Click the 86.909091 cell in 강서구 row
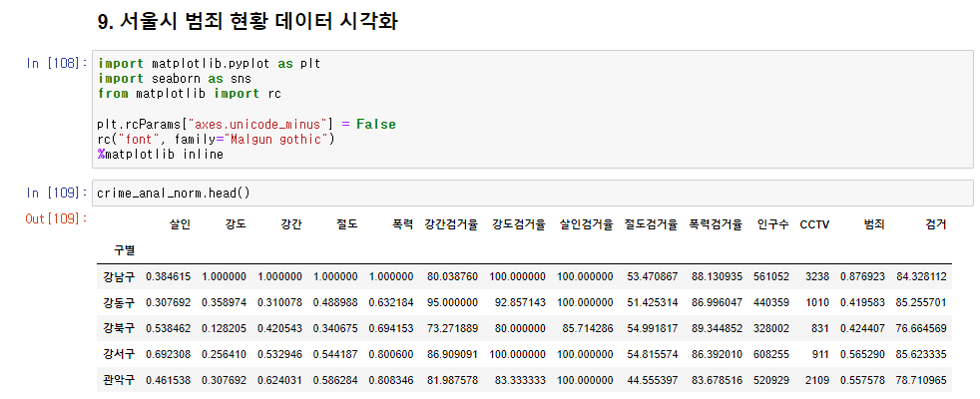The width and height of the screenshot is (980, 399). coord(452,354)
